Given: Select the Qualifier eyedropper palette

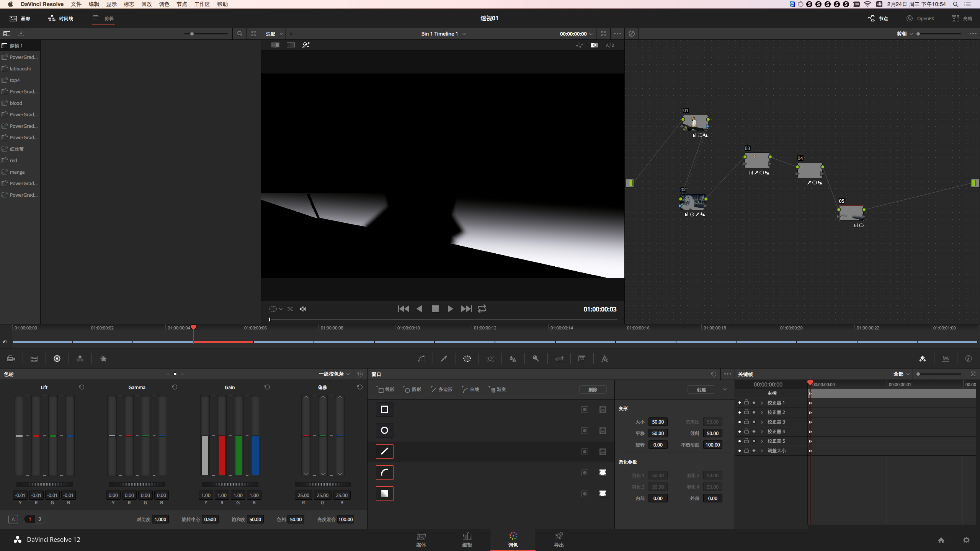Looking at the screenshot, I should (444, 359).
